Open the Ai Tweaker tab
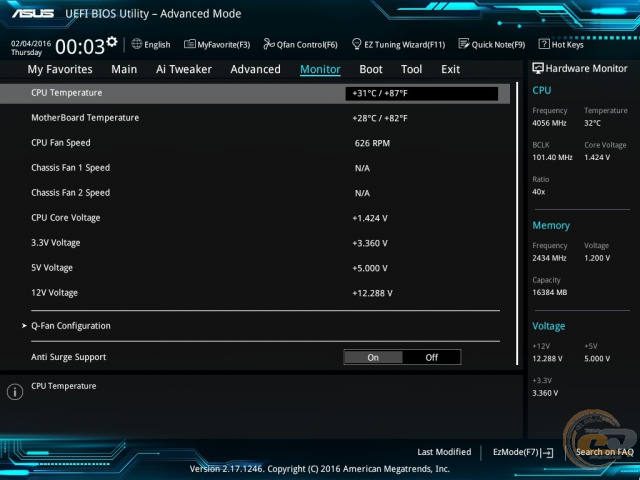 (x=184, y=69)
